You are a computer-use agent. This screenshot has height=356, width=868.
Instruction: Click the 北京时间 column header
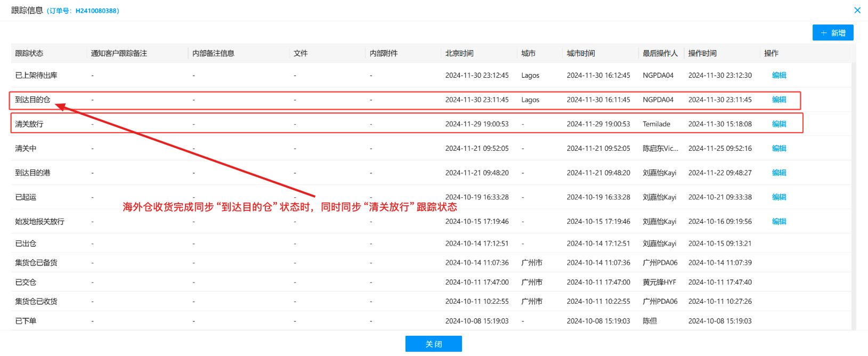459,53
